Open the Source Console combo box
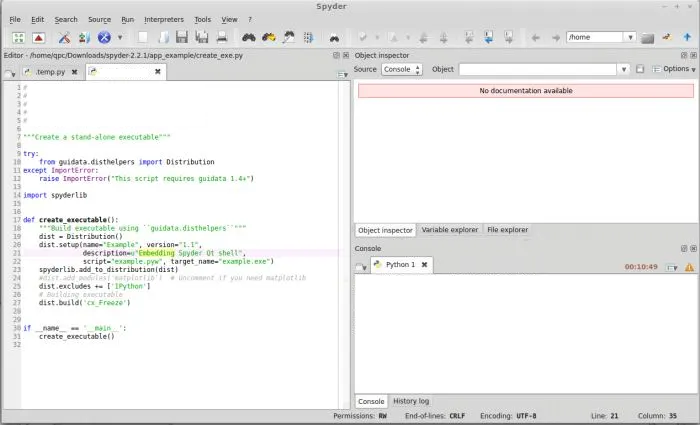This screenshot has height=425, width=700. (402, 69)
